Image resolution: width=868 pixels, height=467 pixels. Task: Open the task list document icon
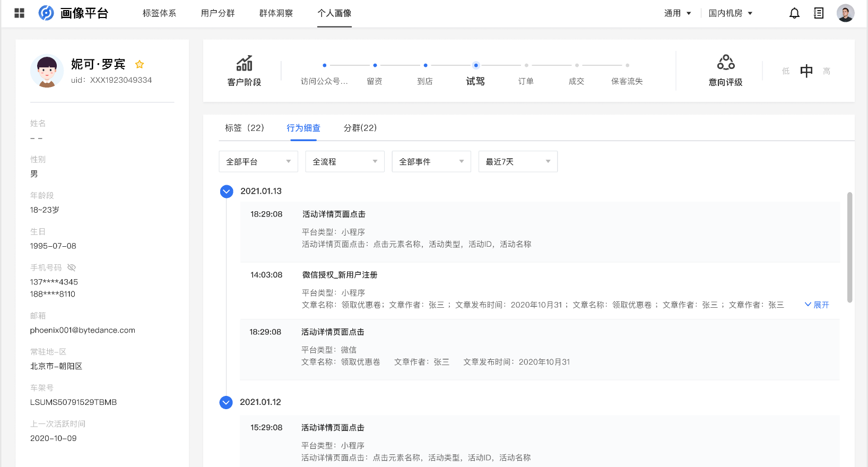pos(819,13)
